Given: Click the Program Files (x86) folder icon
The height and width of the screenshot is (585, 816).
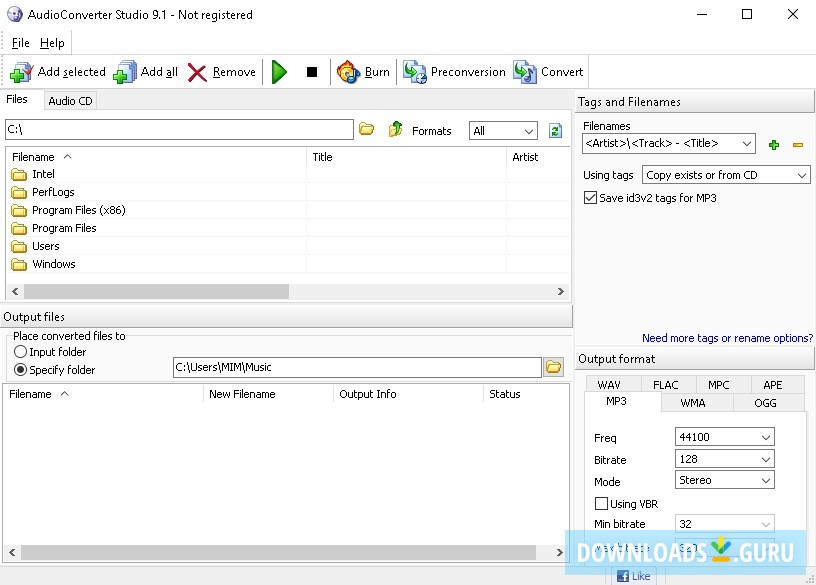Looking at the screenshot, I should click(19, 210).
